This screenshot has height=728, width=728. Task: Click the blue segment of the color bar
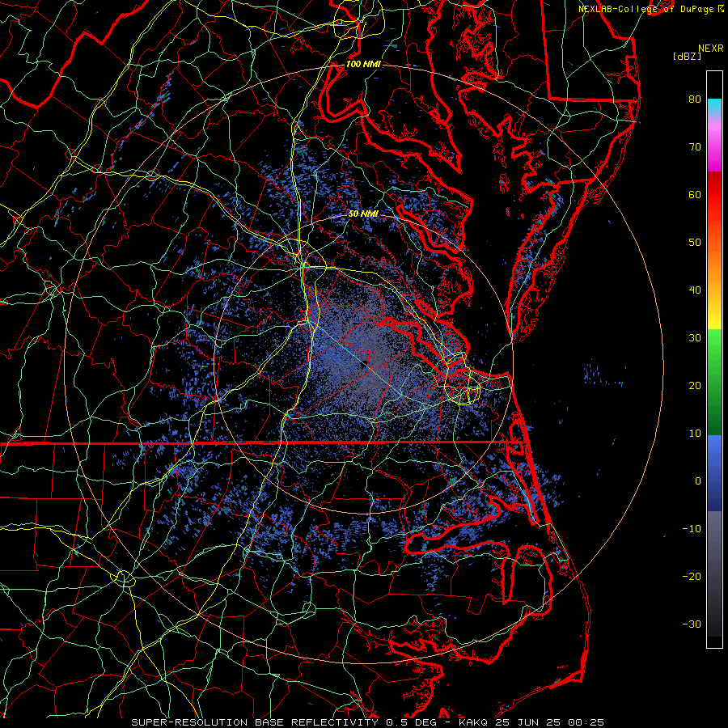click(x=714, y=473)
